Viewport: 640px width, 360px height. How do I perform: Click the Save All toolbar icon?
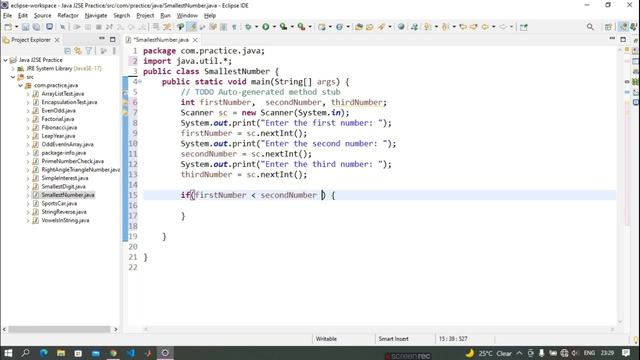tap(36, 27)
